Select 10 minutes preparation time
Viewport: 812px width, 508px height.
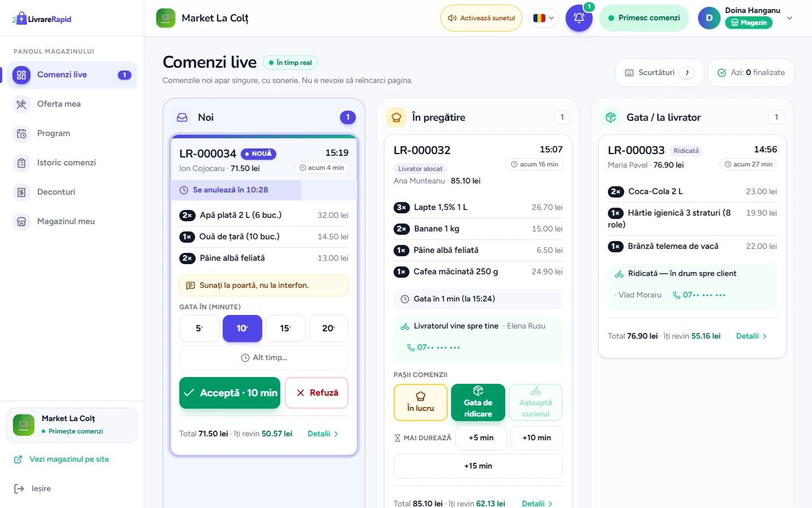(242, 329)
